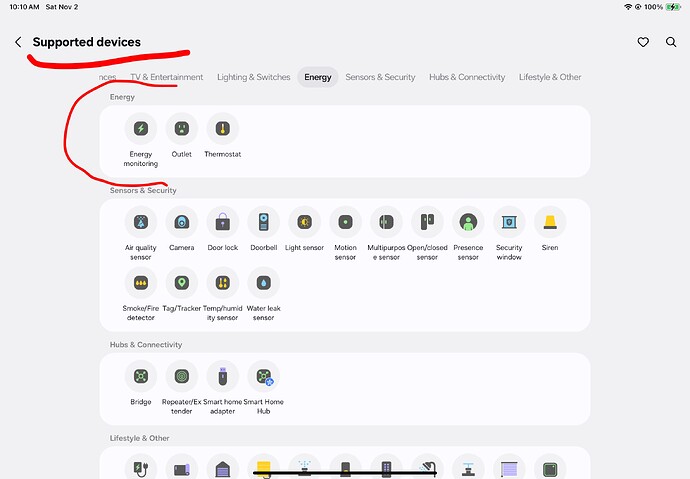The width and height of the screenshot is (690, 479).
Task: Select the Air quality sensor icon
Action: click(141, 222)
